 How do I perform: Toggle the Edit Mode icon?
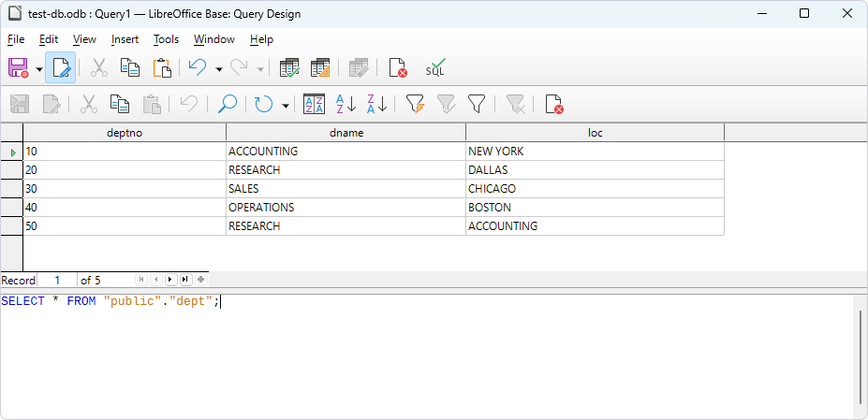pos(61,68)
